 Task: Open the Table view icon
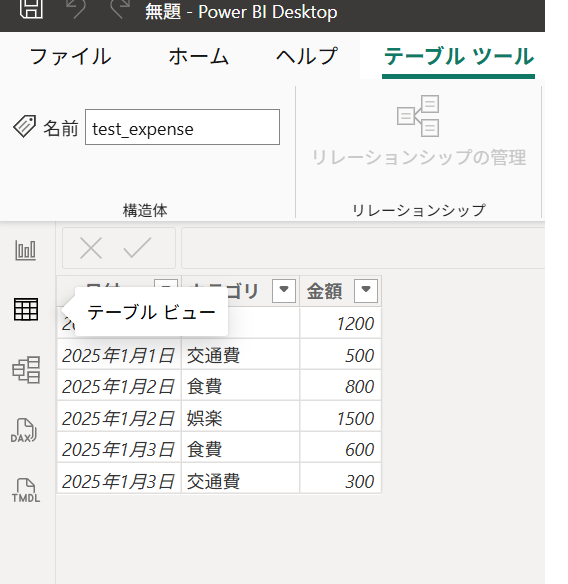[x=26, y=309]
